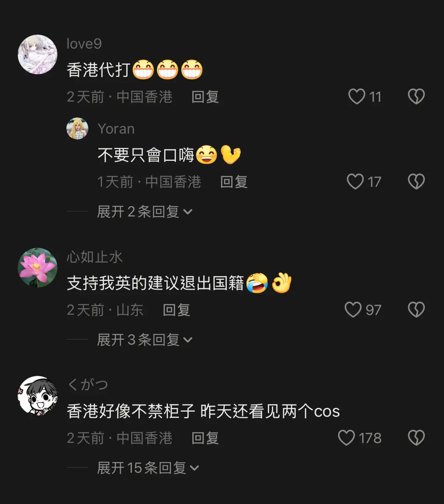The width and height of the screenshot is (444, 504).
Task: Open くがつ's cartoon avatar
Action: coord(38,396)
